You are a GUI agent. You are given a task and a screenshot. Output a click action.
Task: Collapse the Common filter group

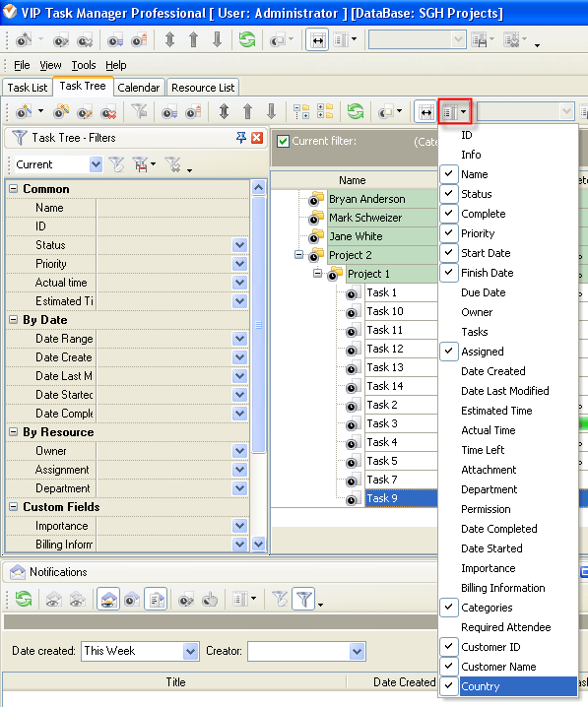pyautogui.click(x=14, y=188)
